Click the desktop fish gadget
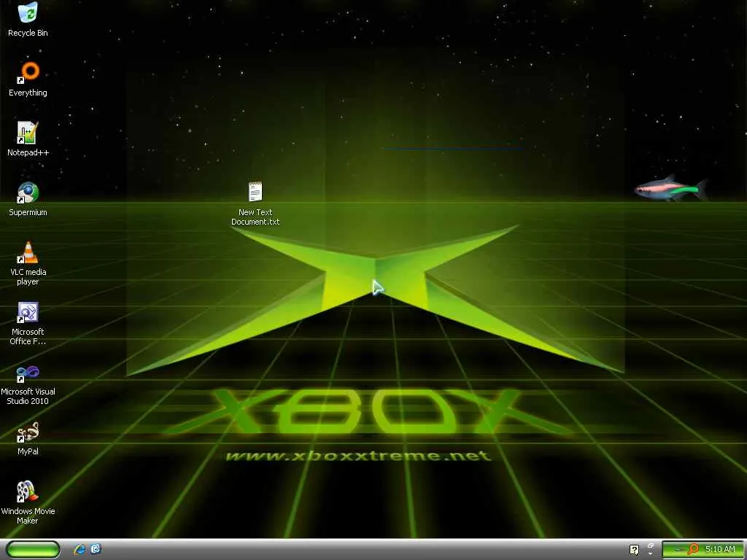Viewport: 747px width, 560px height. [671, 189]
